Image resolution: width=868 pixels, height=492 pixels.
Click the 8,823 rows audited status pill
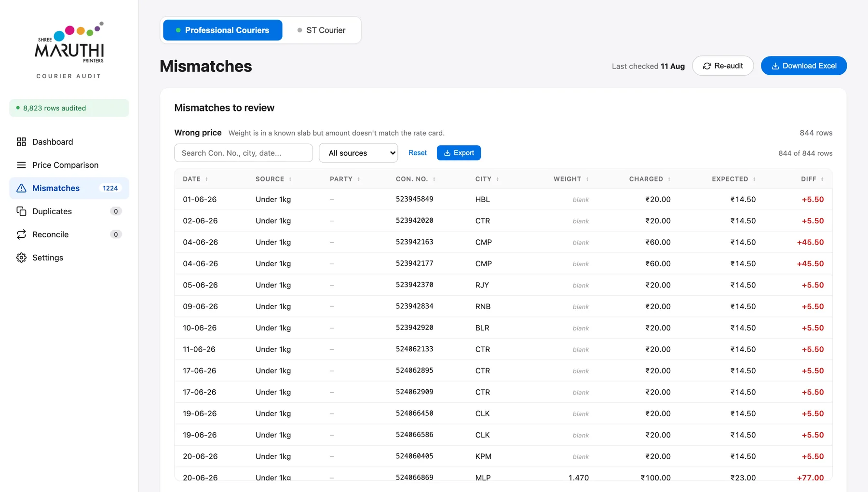click(69, 108)
